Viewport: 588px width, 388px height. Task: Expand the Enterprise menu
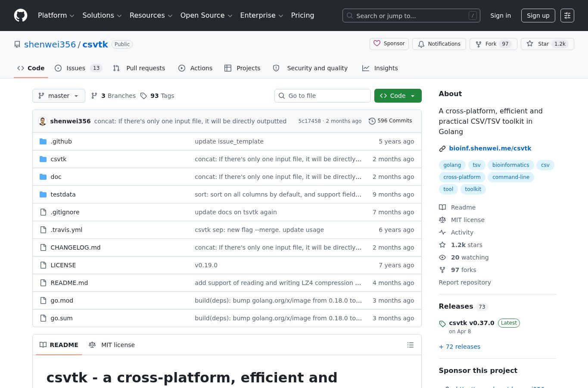(261, 16)
